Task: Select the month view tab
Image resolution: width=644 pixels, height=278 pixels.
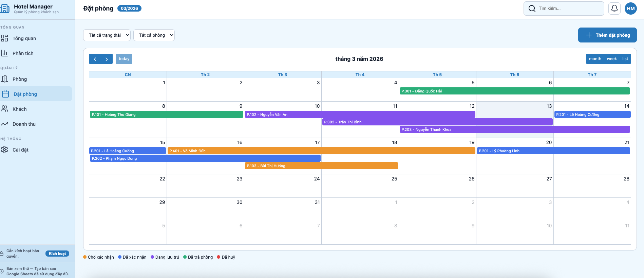Action: click(595, 59)
